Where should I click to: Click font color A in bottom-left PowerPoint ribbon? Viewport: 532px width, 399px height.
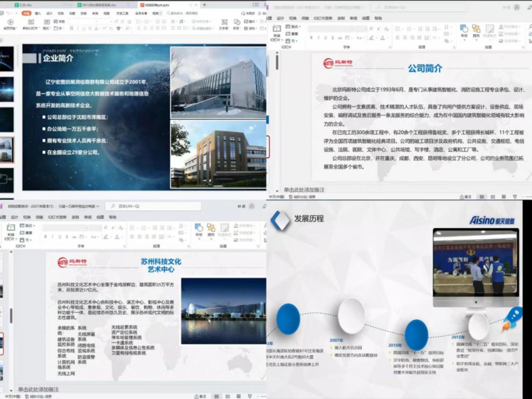117,237
